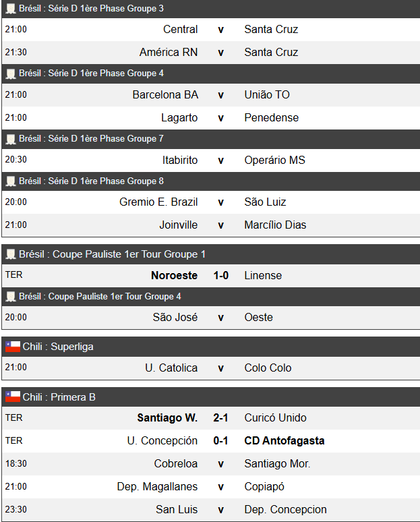Viewport: 420px width, 522px height.
Task: Click the Chile flag next to Superliga
Action: point(13,347)
